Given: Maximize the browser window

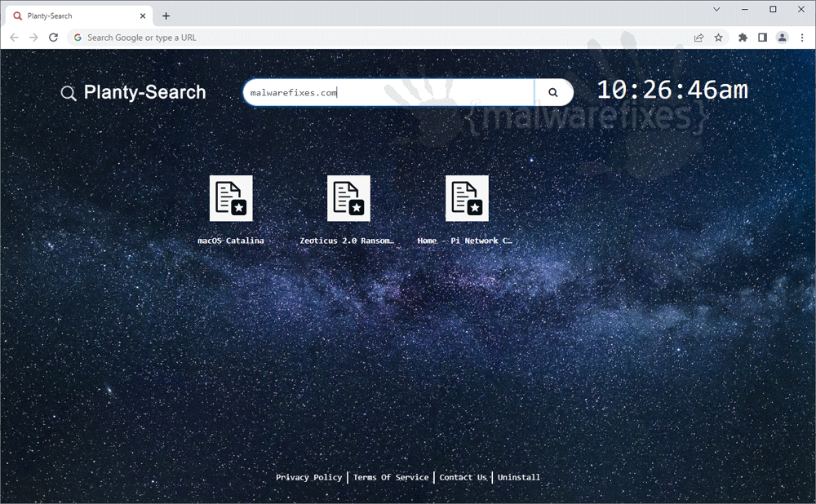Looking at the screenshot, I should click(773, 9).
